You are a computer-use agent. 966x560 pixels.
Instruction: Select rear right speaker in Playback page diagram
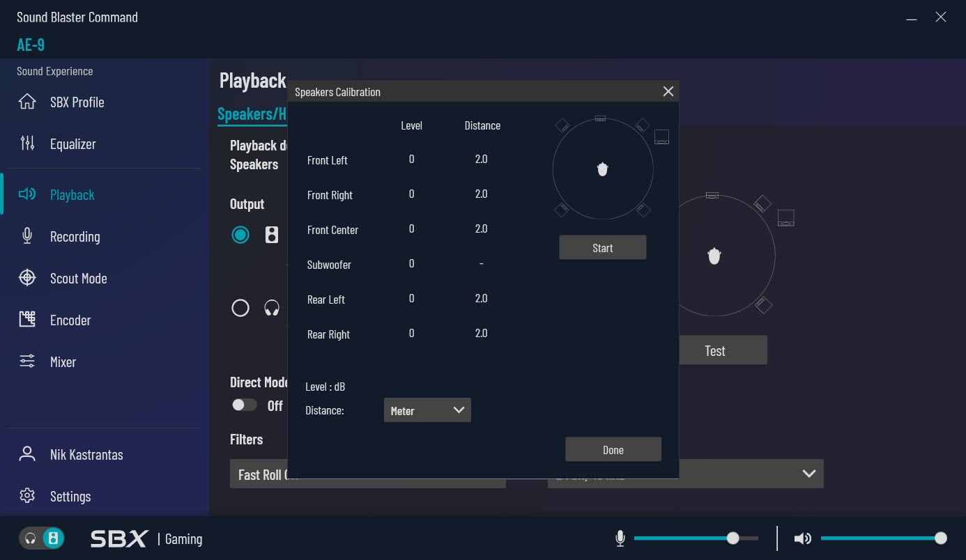(763, 304)
